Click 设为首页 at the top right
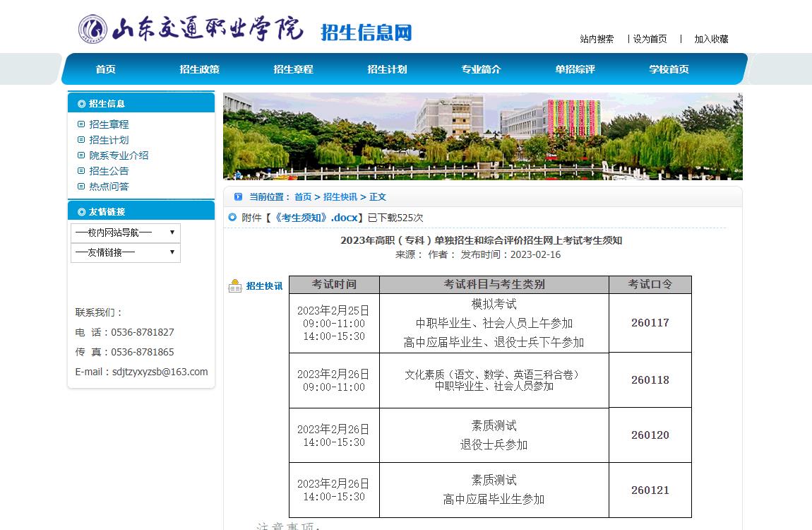812x530 pixels. (650, 40)
